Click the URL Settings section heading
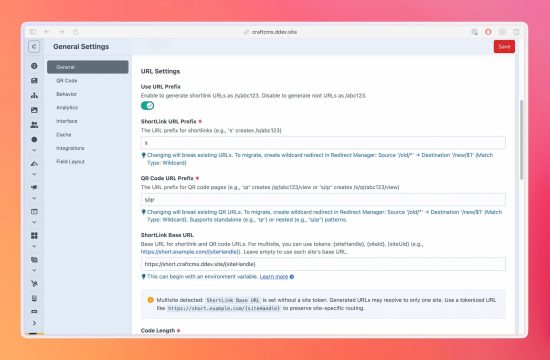 [x=160, y=71]
